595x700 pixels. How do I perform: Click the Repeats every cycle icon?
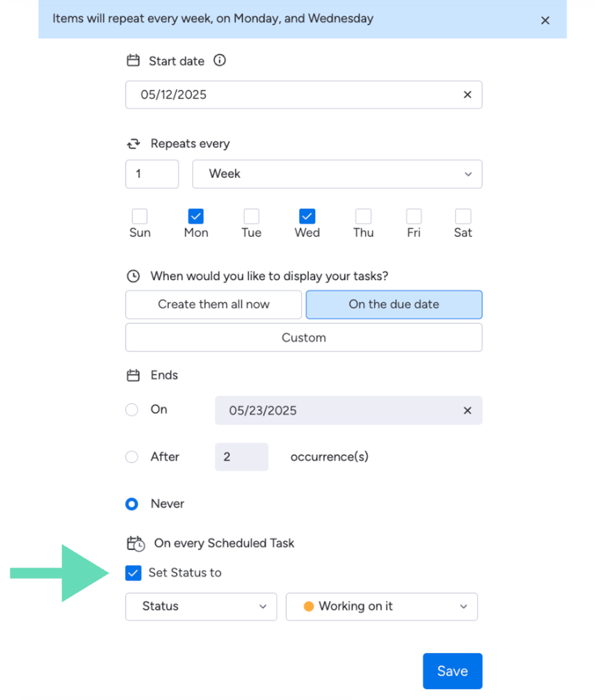(x=134, y=144)
